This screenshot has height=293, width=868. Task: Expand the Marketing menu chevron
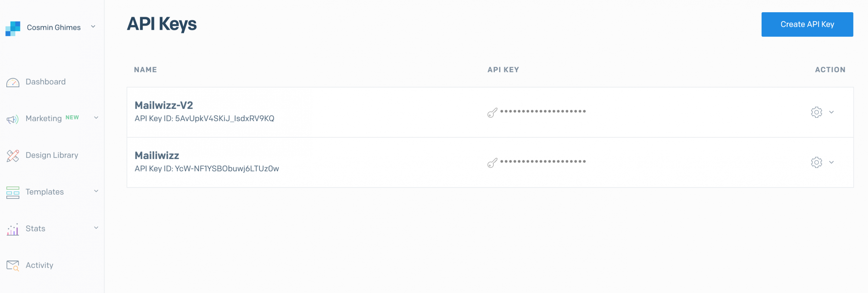[96, 118]
